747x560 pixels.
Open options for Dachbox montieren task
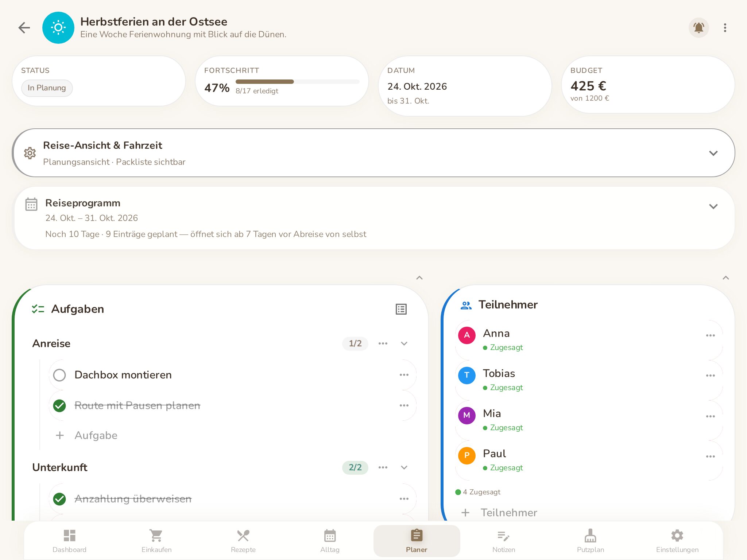point(404,375)
